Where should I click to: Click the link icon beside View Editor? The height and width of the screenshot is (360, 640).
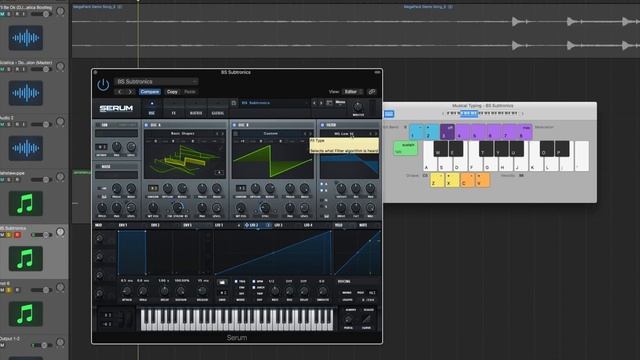[x=371, y=92]
